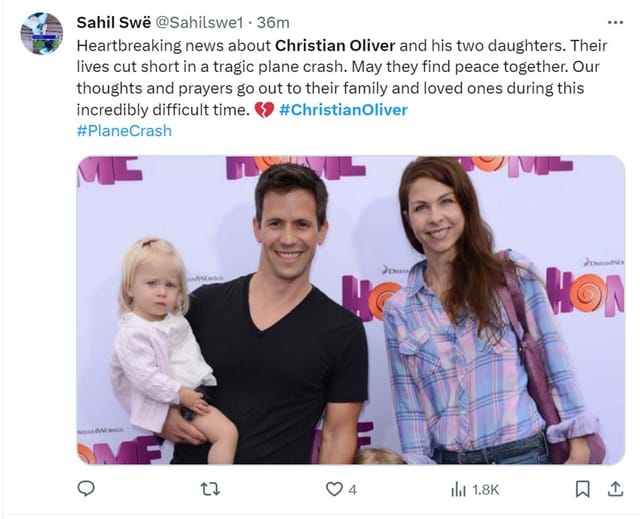Click the display name Sahil Swë
The width and height of the screenshot is (640, 519).
(x=113, y=22)
